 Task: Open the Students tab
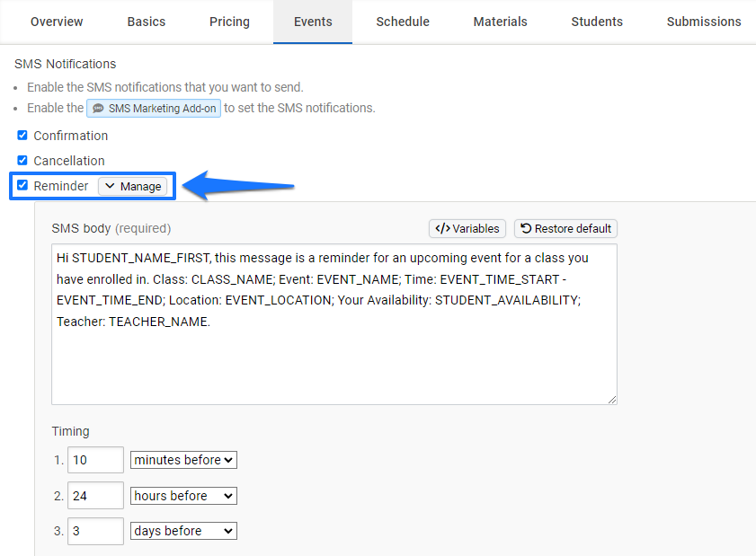[x=597, y=22]
